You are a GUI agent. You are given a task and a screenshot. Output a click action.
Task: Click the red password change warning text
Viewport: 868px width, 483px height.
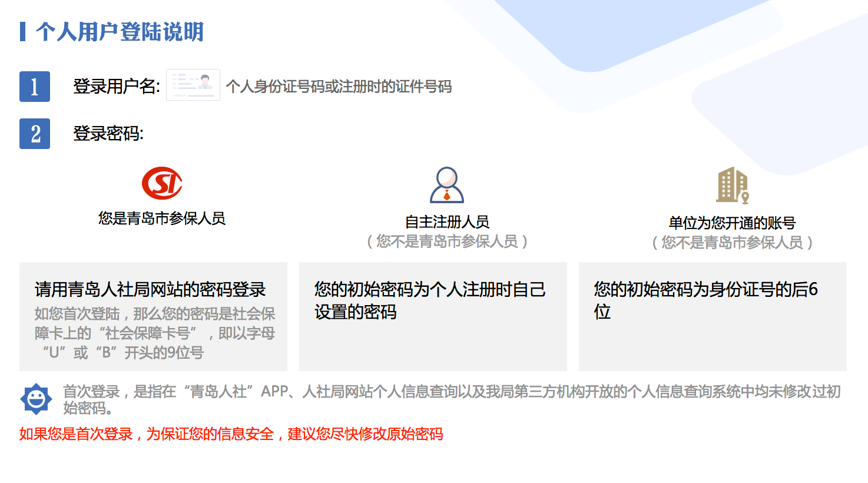coord(231,434)
